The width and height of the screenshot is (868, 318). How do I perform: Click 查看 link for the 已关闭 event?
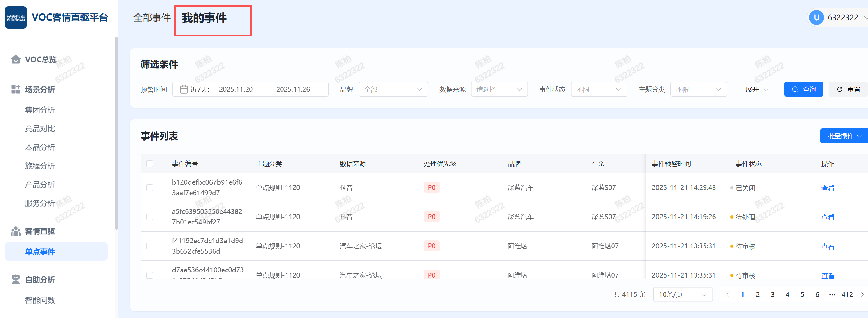828,188
